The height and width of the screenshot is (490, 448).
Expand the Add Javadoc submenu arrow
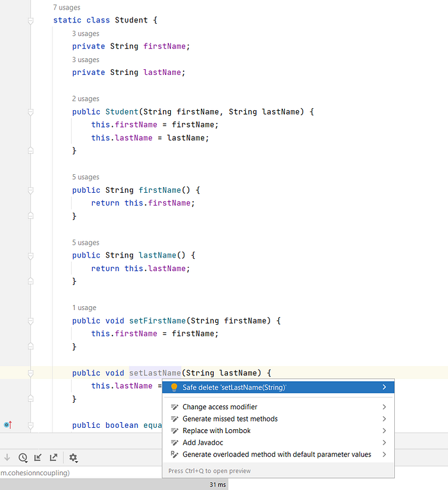(384, 443)
